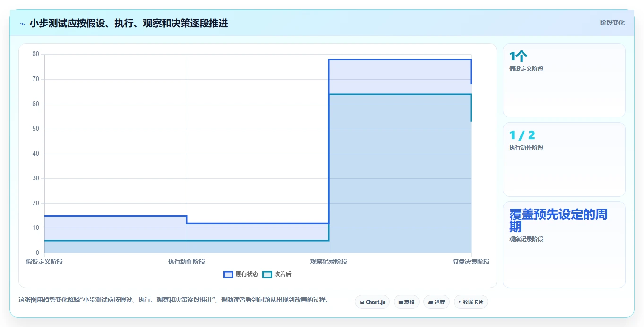Click the 进度 tag icon
The image size is (644, 327).
click(431, 302)
